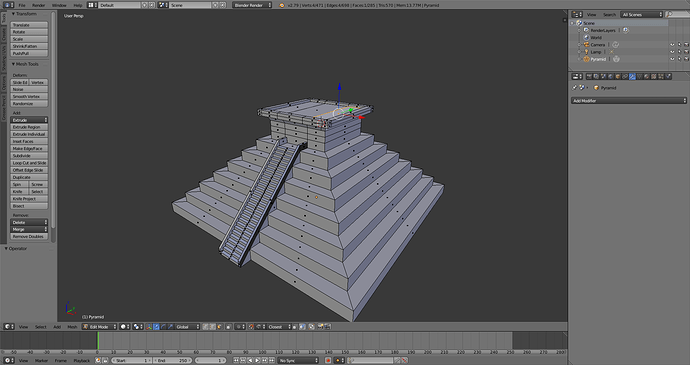Screen dimensions: 690x365
Task: Toggle renderability camera icon for Camera row
Action: [686, 45]
